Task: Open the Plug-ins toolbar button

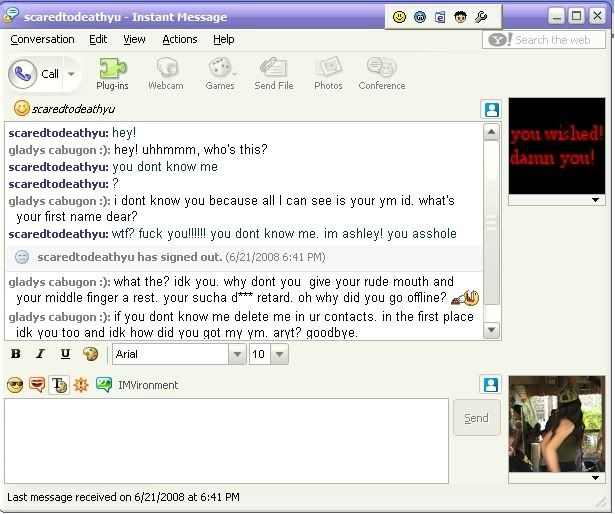Action: tap(112, 72)
